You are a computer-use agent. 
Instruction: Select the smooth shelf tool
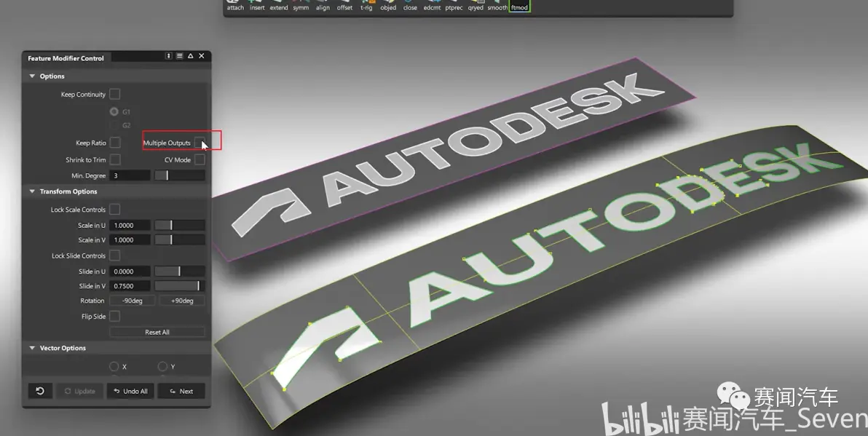(x=497, y=6)
